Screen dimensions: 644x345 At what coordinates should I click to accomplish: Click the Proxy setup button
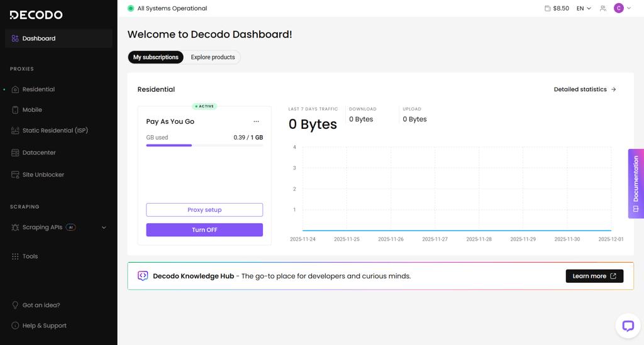[x=204, y=210]
